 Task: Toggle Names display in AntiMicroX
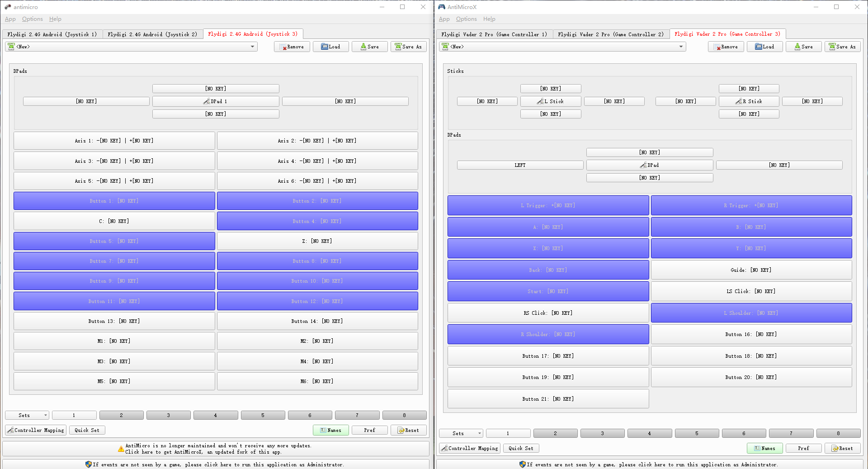pyautogui.click(x=764, y=448)
